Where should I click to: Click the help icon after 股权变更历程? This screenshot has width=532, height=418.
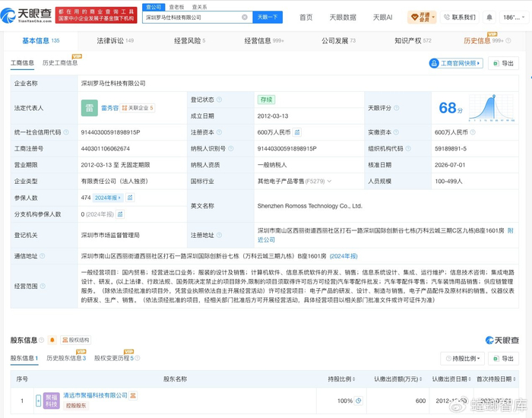coord(138,358)
